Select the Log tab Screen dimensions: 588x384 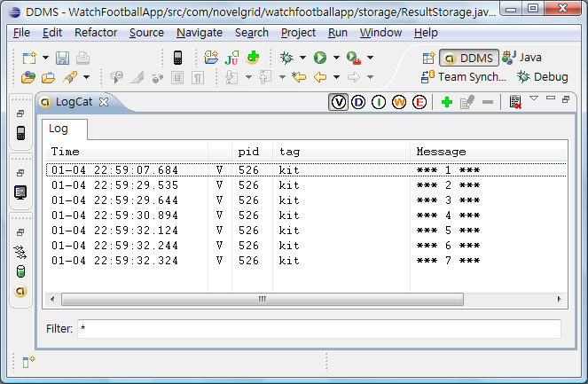[x=59, y=129]
